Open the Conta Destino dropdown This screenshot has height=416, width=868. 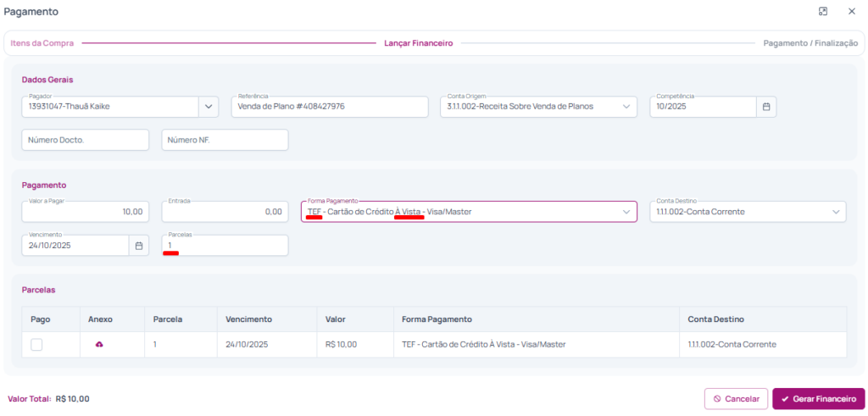[x=748, y=212]
